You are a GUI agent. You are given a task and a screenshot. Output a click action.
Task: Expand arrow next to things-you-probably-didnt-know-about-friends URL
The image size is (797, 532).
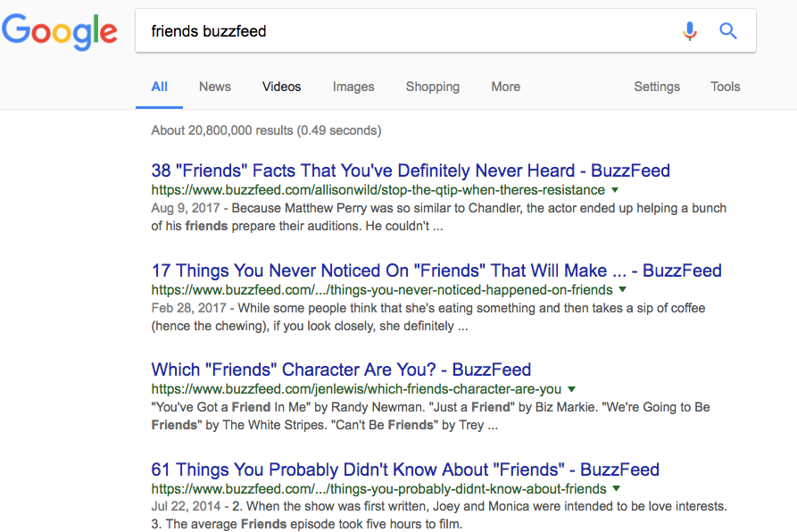(617, 489)
